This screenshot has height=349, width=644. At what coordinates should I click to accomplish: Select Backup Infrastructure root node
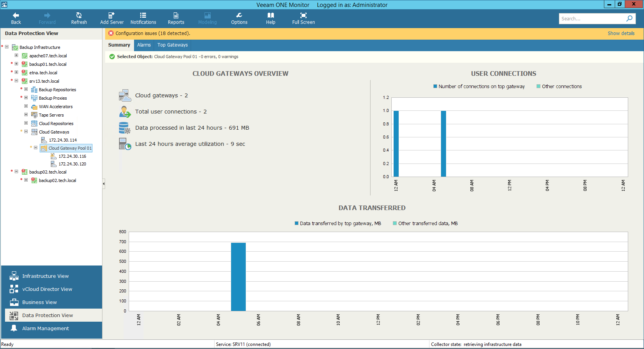(x=40, y=47)
